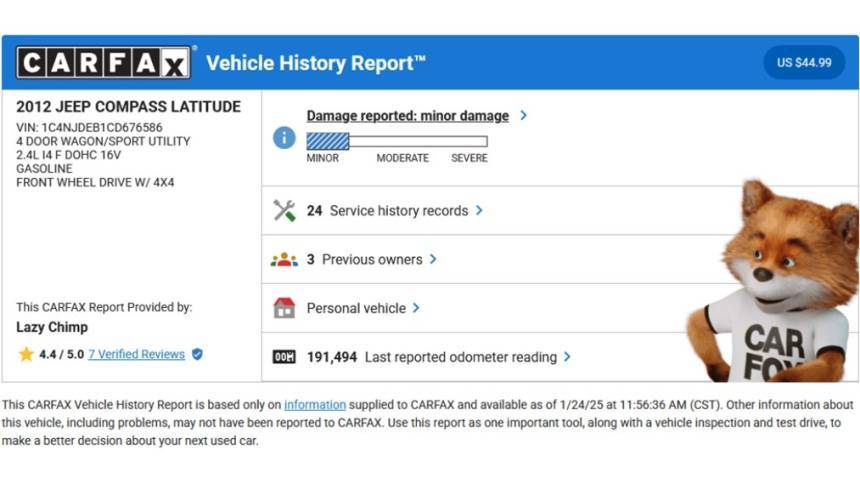Viewport: 860px width, 484px height.
Task: Click the 4.4 / 5.0 rating text
Action: click(x=61, y=354)
